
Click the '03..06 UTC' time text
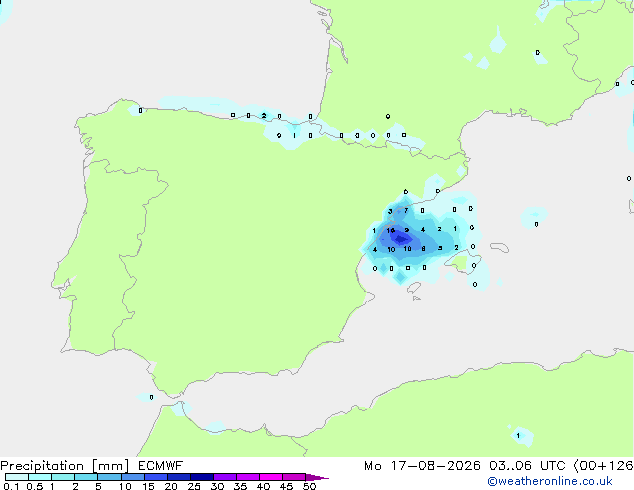click(526, 466)
